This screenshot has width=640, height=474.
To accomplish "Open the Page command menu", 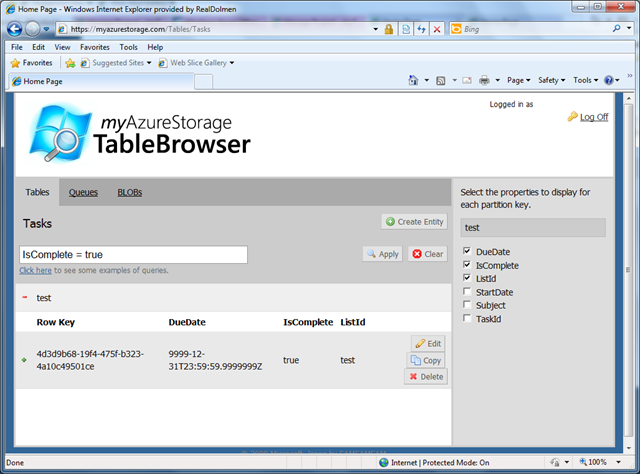I will (518, 80).
